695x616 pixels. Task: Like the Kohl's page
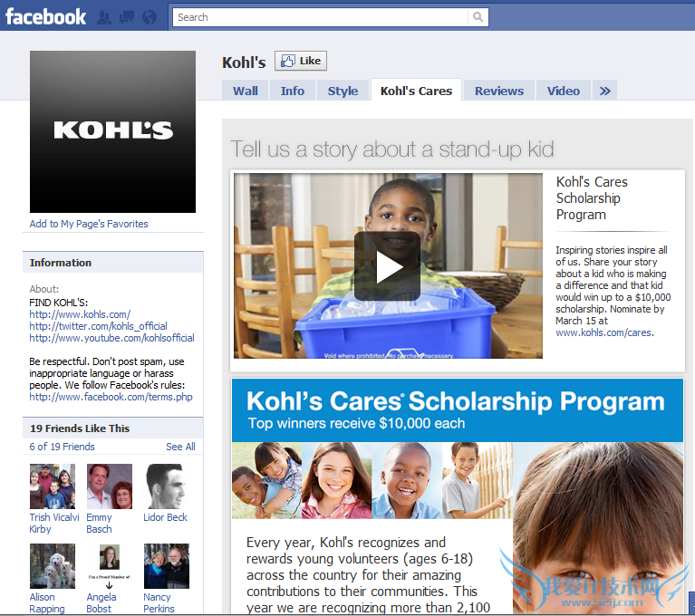click(x=301, y=61)
